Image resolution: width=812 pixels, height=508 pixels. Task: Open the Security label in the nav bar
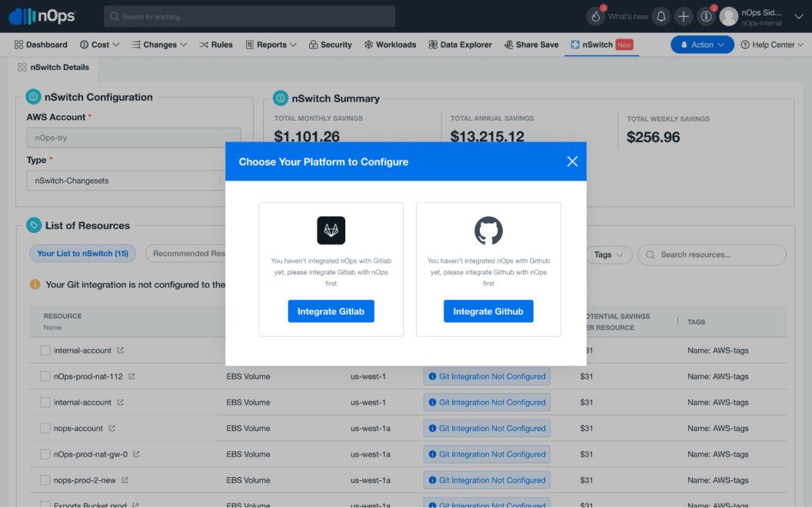336,45
